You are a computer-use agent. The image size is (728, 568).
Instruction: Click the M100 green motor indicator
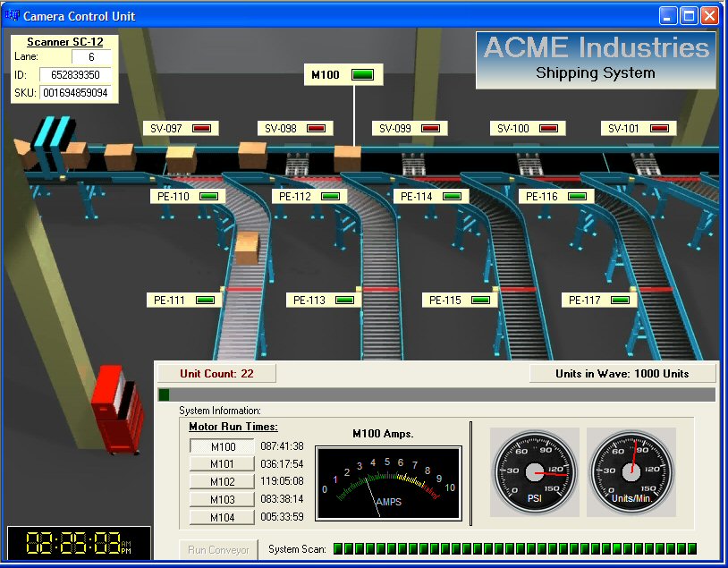(362, 75)
